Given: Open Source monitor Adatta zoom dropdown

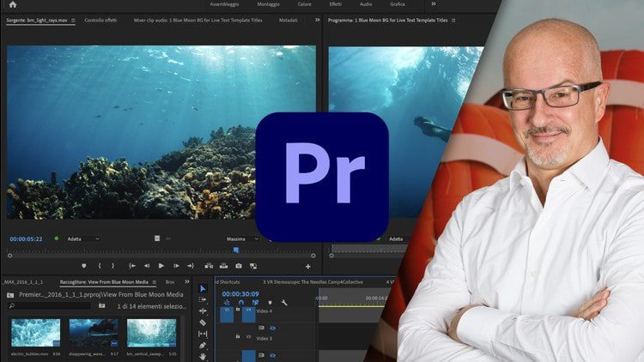Looking at the screenshot, I should click(83, 238).
